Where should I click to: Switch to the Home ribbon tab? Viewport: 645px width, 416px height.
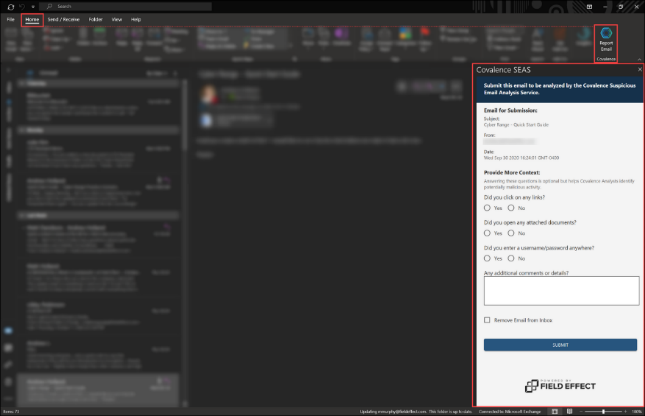[x=32, y=19]
